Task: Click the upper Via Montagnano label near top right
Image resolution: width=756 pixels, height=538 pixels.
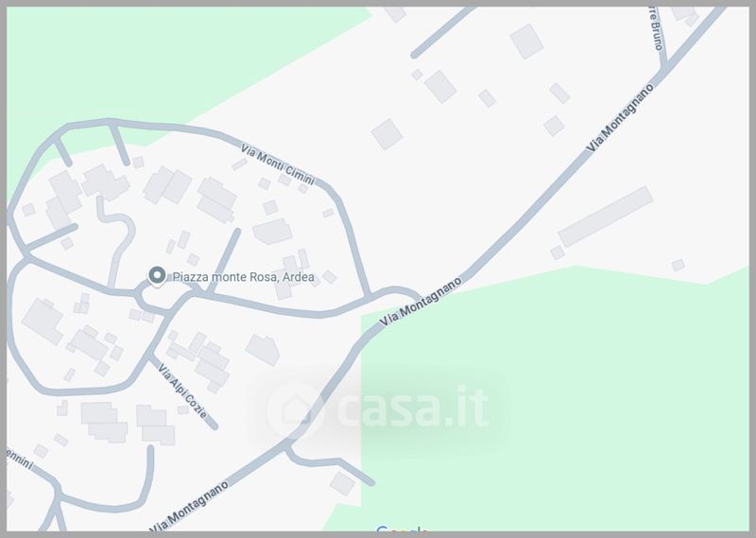Action: 621,118
